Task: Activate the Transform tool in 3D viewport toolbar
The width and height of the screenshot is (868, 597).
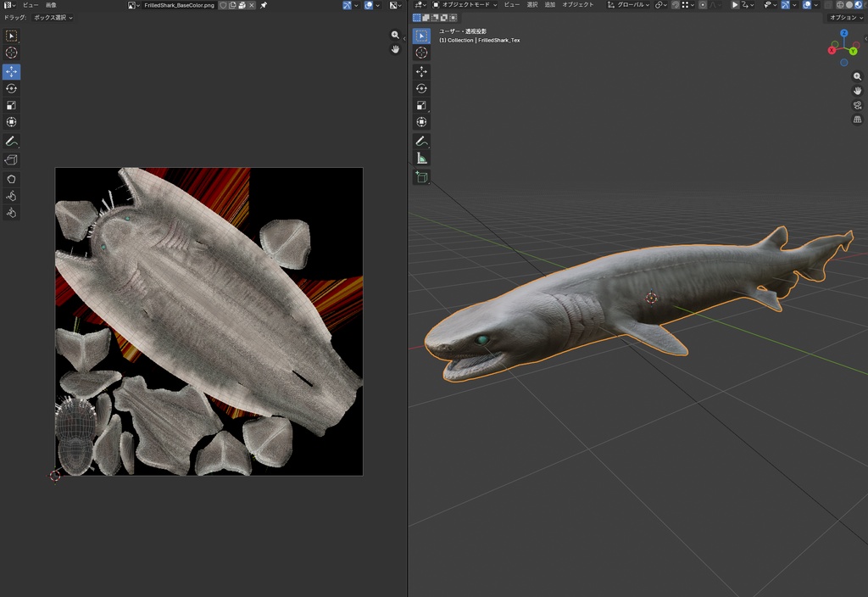Action: point(421,122)
